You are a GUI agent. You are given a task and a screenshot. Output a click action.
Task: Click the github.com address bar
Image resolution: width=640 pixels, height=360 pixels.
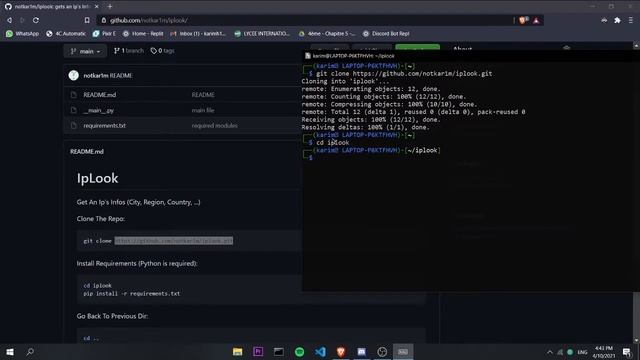(x=306, y=20)
